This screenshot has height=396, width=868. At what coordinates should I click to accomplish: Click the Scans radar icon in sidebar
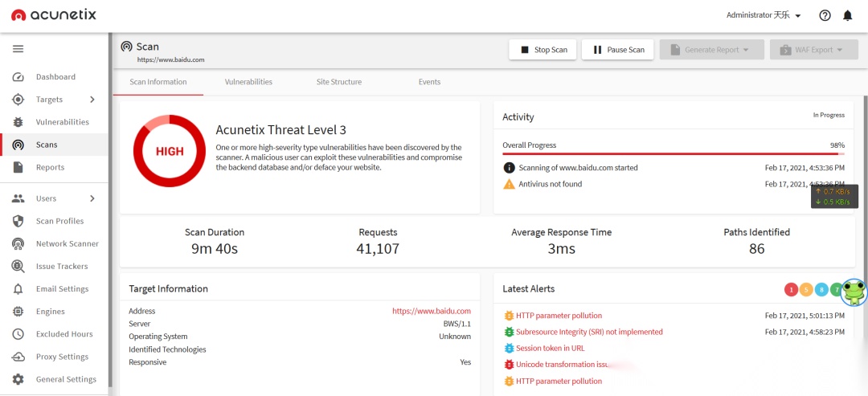click(x=18, y=145)
